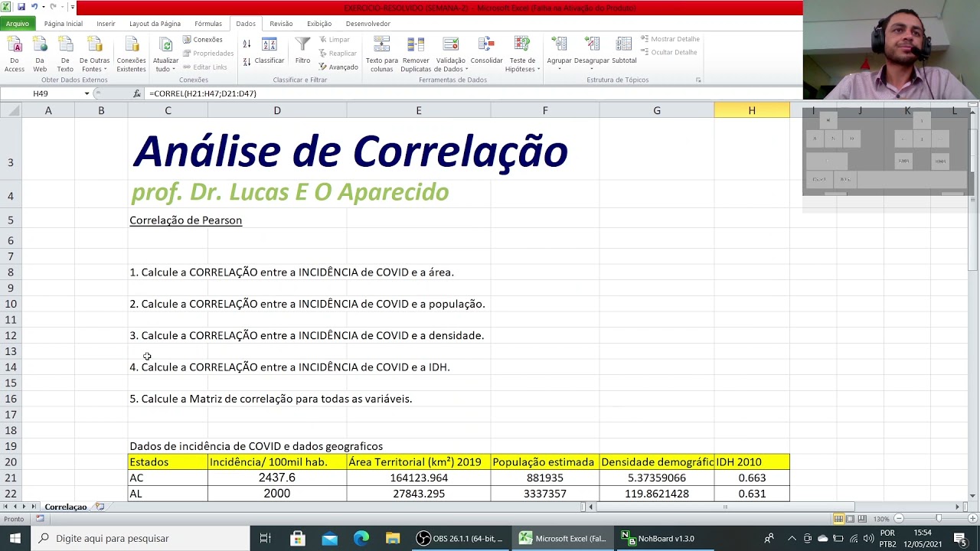The height and width of the screenshot is (551, 980).
Task: Click Avançado filter option
Action: tap(338, 67)
